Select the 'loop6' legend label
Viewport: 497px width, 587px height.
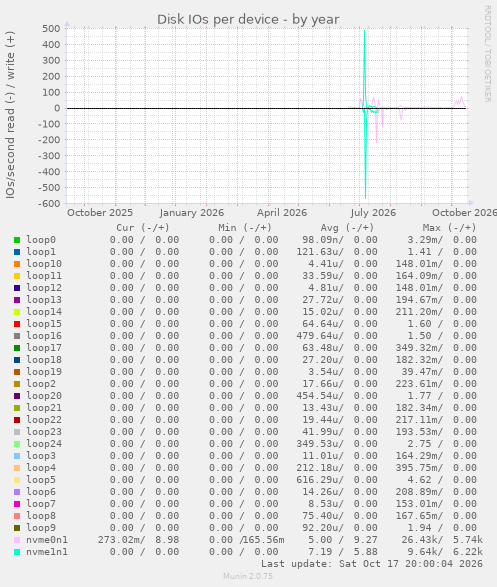[x=41, y=492]
